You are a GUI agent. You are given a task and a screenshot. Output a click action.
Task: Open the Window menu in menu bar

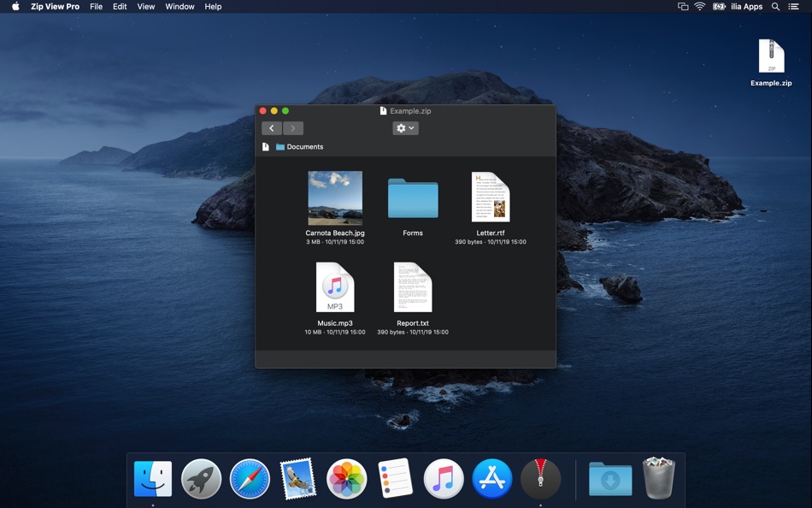[x=179, y=7]
